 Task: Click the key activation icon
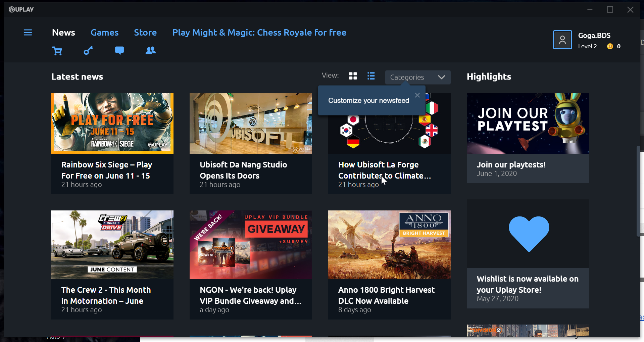(x=88, y=51)
